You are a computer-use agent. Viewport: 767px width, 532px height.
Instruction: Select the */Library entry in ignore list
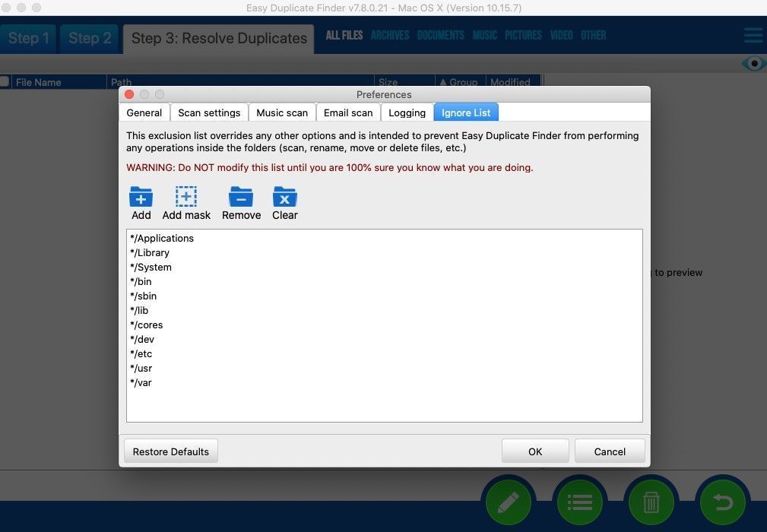(x=150, y=253)
